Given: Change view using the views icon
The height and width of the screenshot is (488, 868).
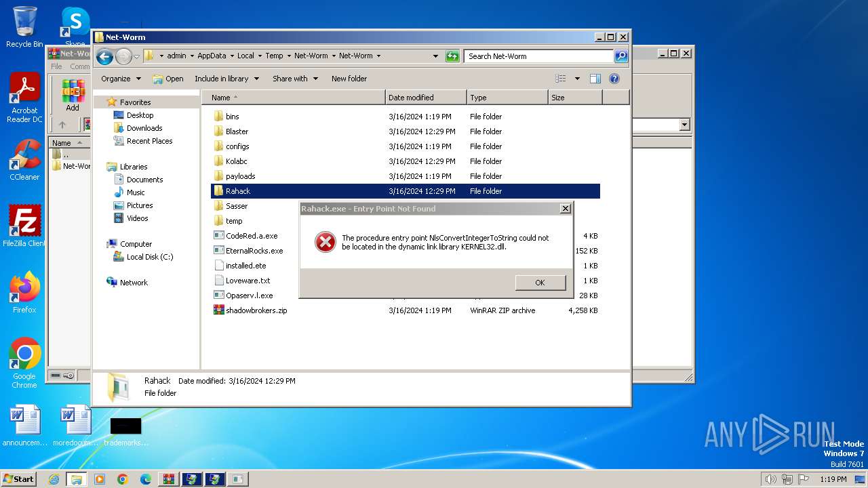Looking at the screenshot, I should pyautogui.click(x=561, y=79).
